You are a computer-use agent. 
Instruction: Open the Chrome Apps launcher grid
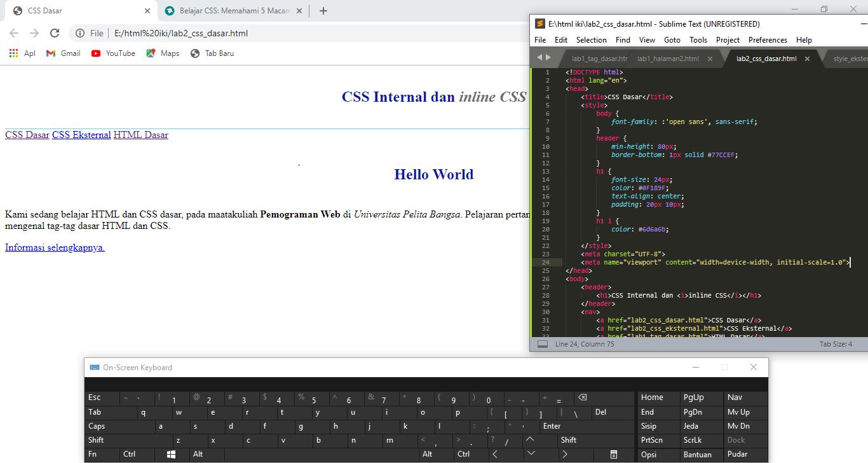tap(13, 53)
